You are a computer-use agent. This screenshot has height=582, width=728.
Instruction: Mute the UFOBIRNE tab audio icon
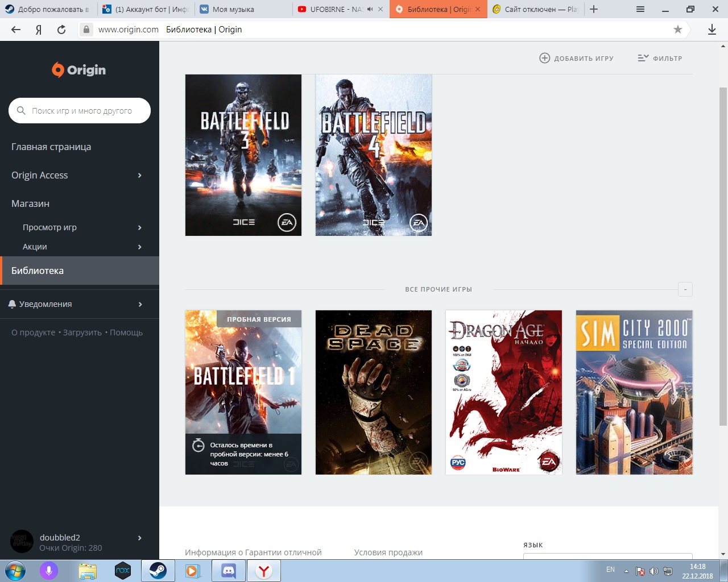tap(370, 9)
